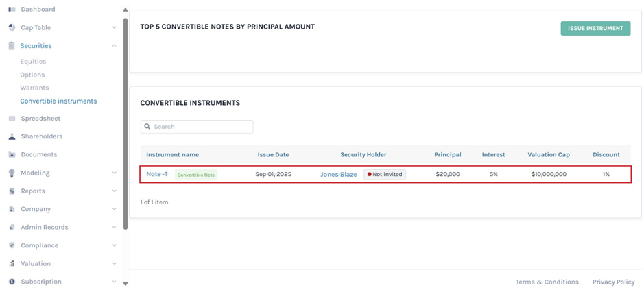Open the Equities submenu item
This screenshot has width=644, height=292.
pos(33,62)
